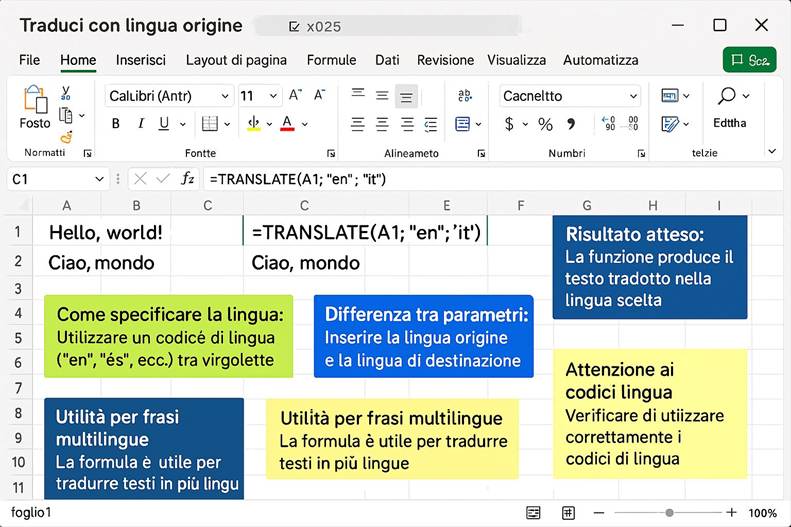Click the zoom slider handle
This screenshot has width=791, height=527.
coord(669,513)
